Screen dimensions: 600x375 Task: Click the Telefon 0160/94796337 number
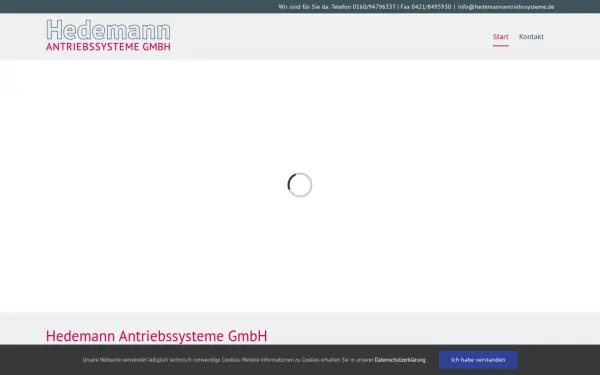pyautogui.click(x=363, y=7)
